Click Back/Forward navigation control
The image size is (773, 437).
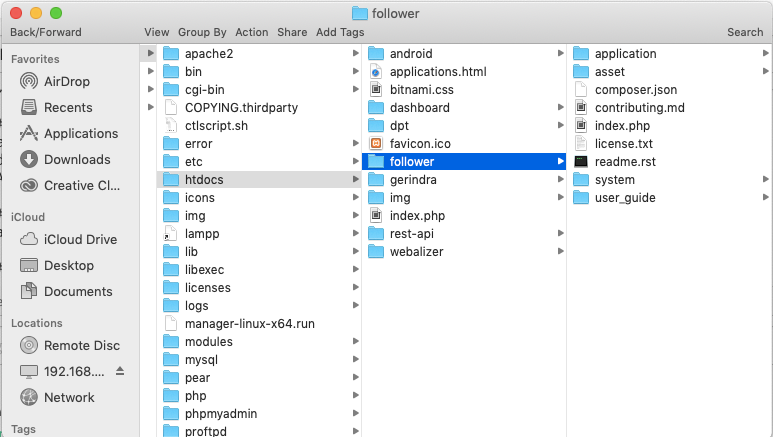[46, 32]
